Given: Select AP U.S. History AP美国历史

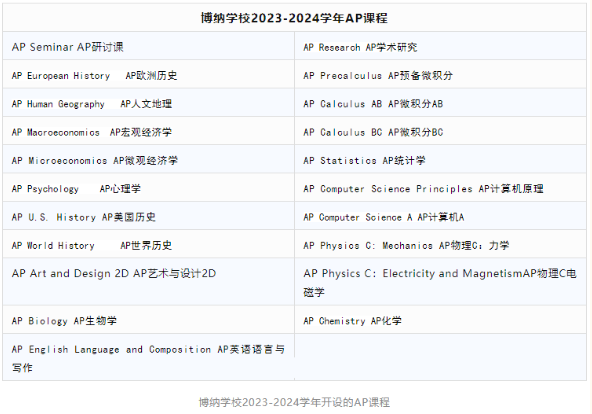Looking at the screenshot, I should click(x=148, y=216).
